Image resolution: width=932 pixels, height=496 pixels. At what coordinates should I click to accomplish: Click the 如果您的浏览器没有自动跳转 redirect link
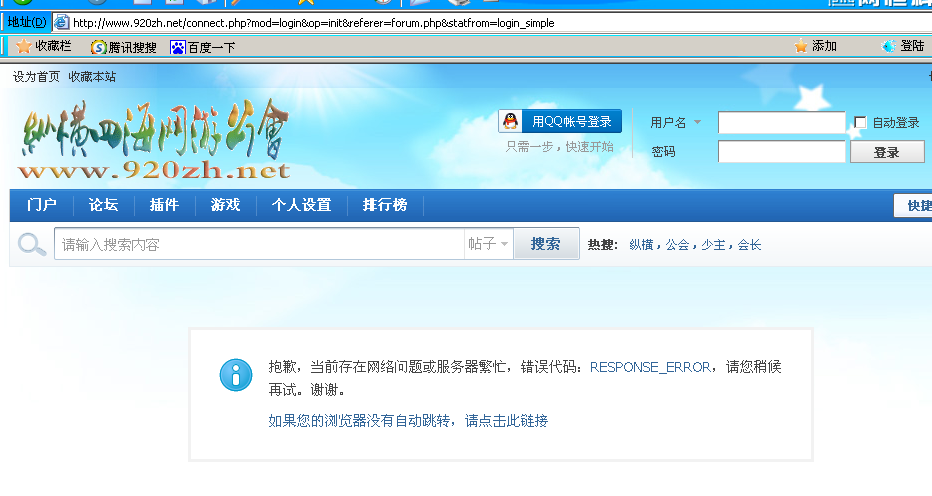click(x=408, y=421)
